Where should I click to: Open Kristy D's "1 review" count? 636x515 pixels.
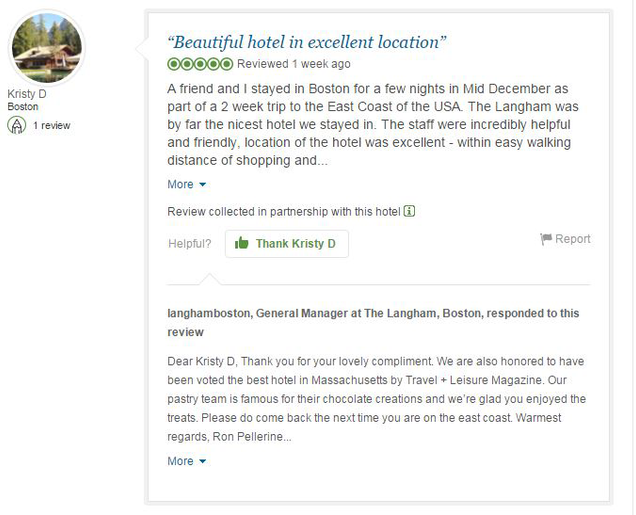[x=51, y=126]
